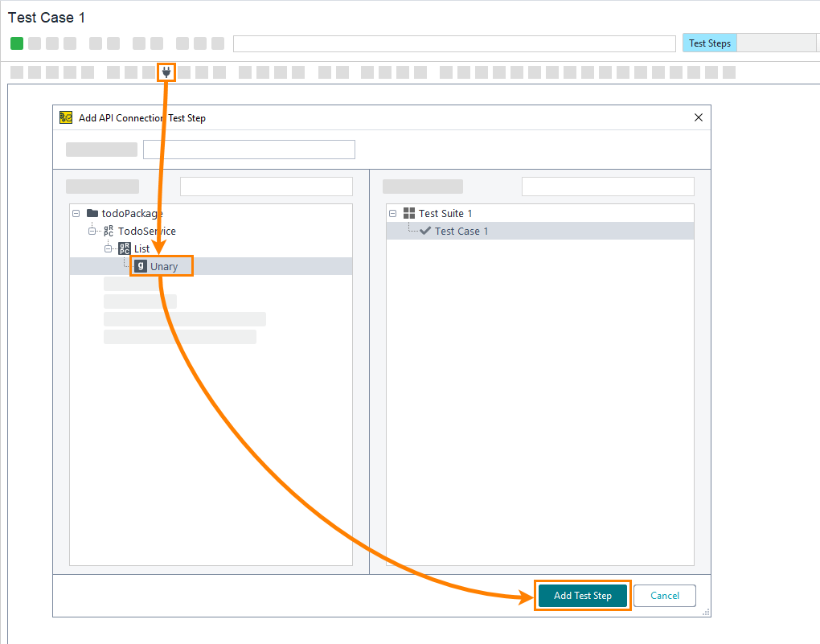Collapse the Test Suite 1 node

(x=392, y=214)
